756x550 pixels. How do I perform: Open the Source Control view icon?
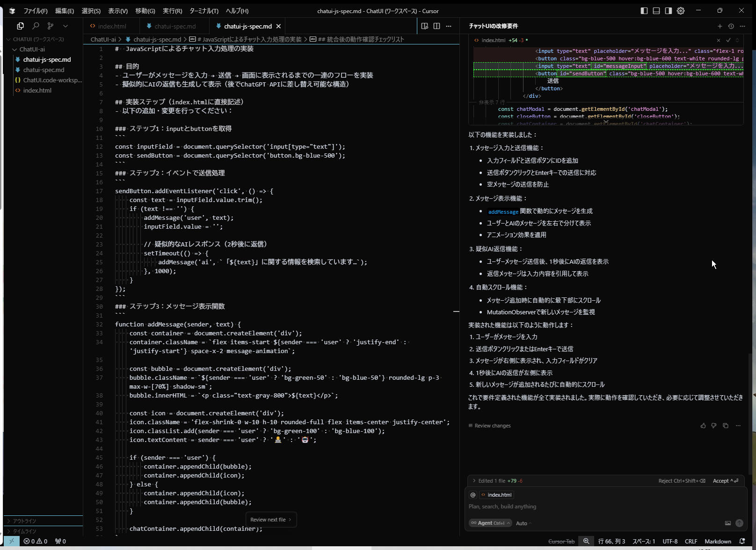tap(51, 26)
